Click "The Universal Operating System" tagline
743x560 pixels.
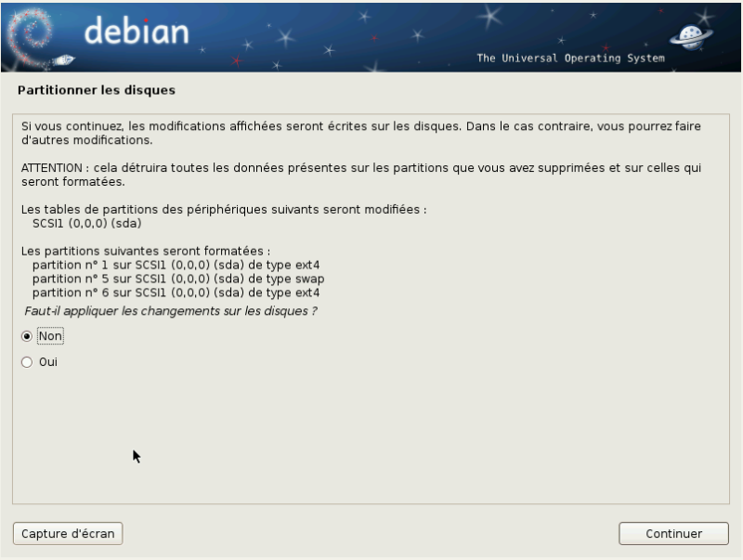(x=570, y=59)
